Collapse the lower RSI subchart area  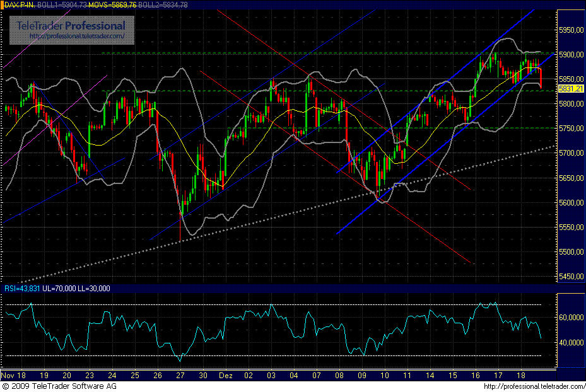tap(278, 331)
